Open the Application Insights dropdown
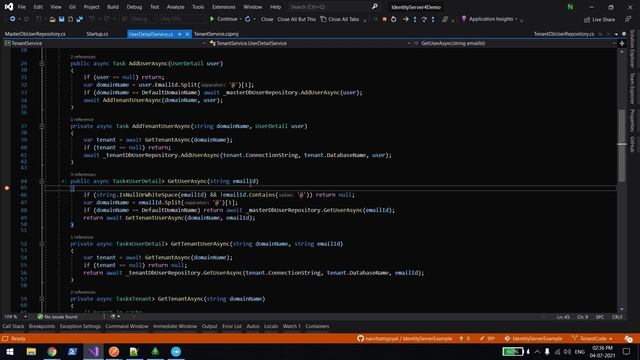The width and height of the screenshot is (640, 360). (x=516, y=19)
